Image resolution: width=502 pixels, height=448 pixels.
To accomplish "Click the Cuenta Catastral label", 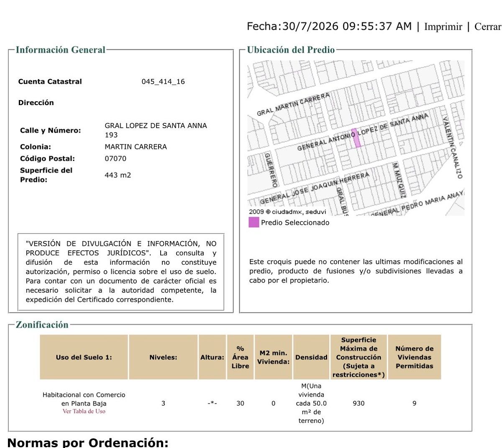I will pyautogui.click(x=50, y=82).
